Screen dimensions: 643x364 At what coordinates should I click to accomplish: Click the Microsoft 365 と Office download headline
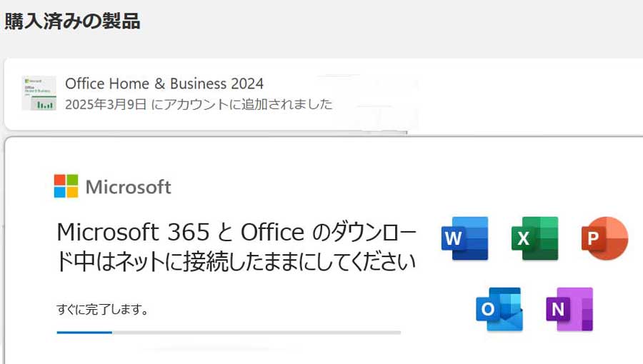(x=236, y=247)
